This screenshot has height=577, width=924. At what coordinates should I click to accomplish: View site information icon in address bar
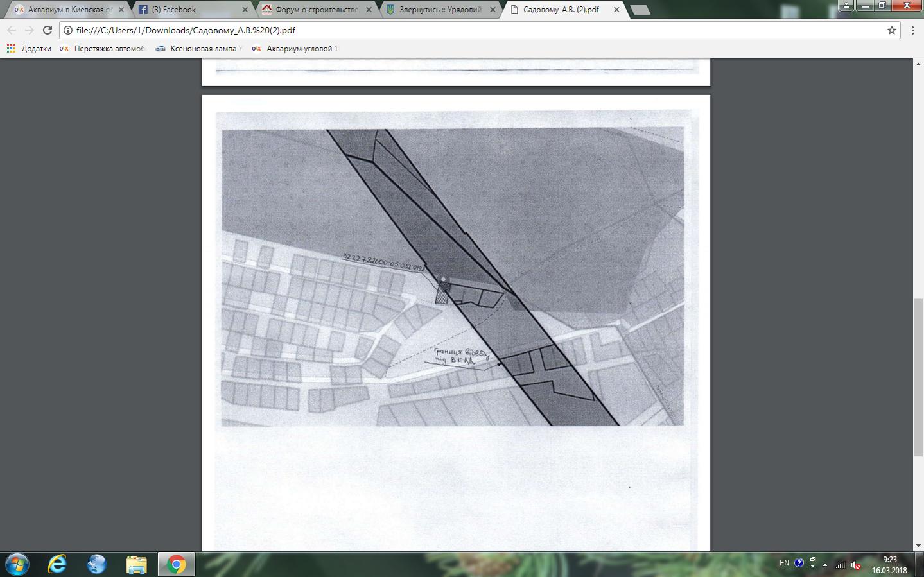tap(68, 30)
